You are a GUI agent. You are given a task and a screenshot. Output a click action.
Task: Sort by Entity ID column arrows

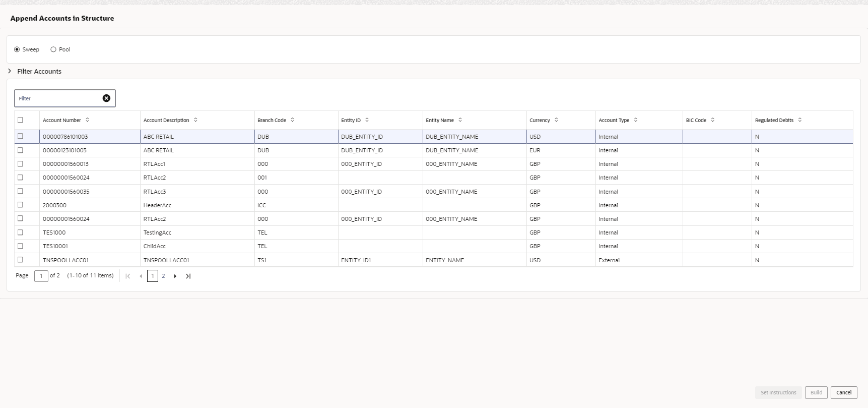pyautogui.click(x=367, y=120)
